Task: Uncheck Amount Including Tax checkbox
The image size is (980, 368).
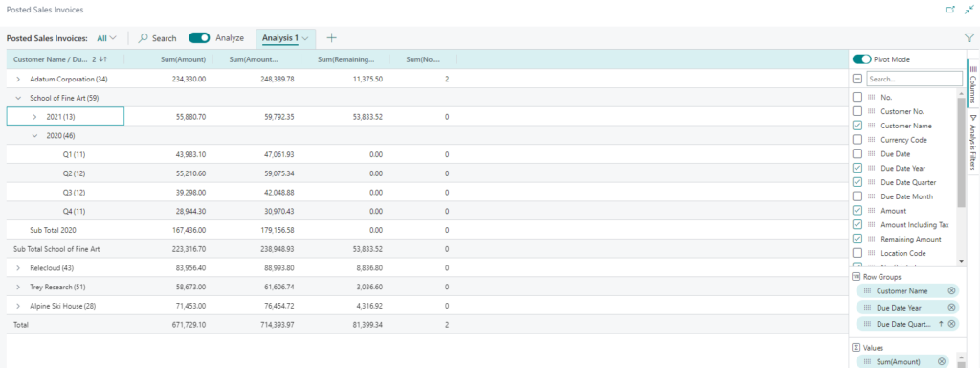Action: [x=857, y=224]
